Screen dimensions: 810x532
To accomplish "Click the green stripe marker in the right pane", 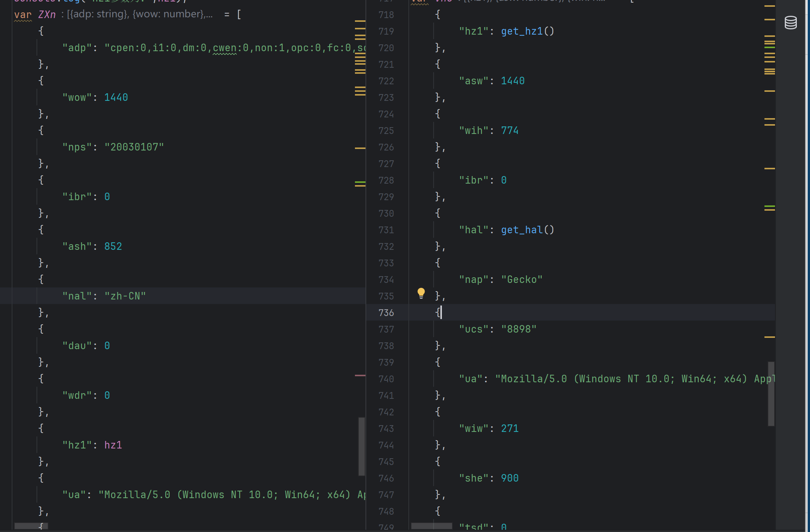I will coord(769,207).
